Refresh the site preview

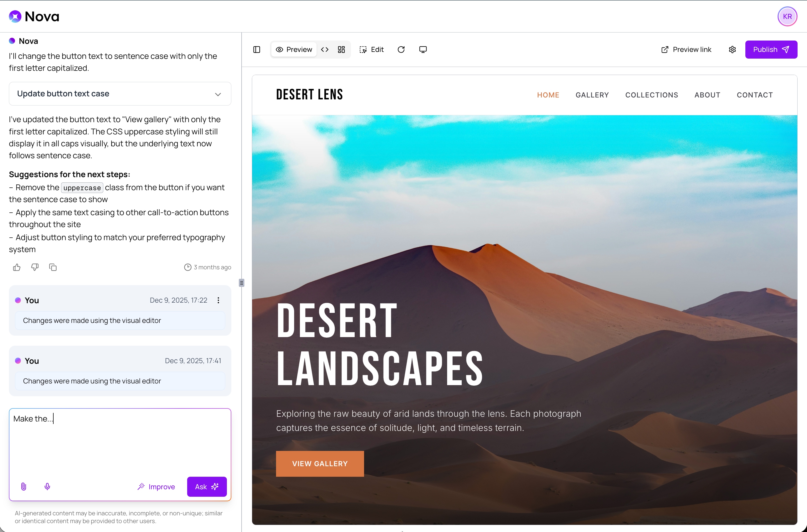point(401,49)
